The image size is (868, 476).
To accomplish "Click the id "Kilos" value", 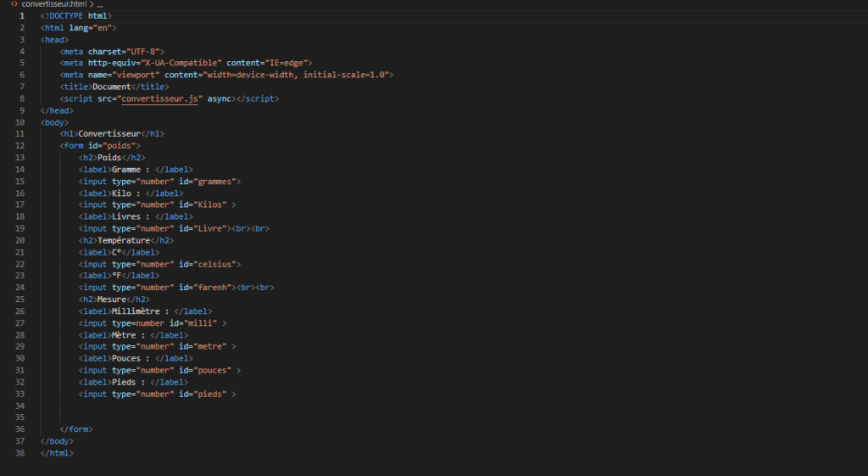I will click(x=210, y=205).
